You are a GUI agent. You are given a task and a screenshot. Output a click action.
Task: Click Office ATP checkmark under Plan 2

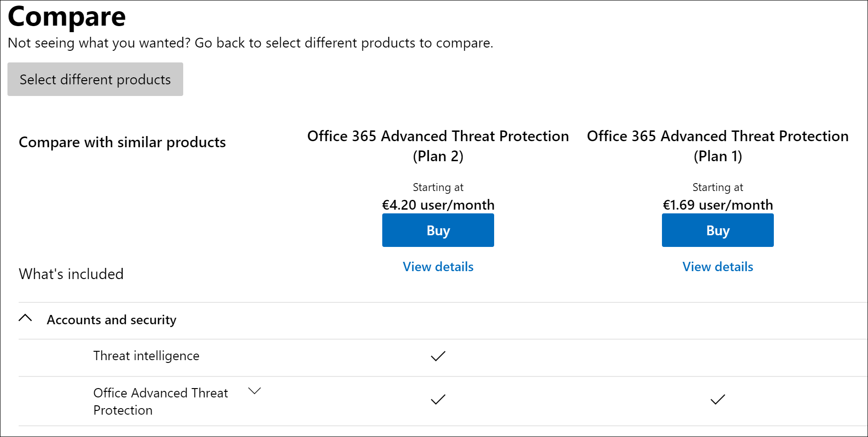(x=438, y=400)
